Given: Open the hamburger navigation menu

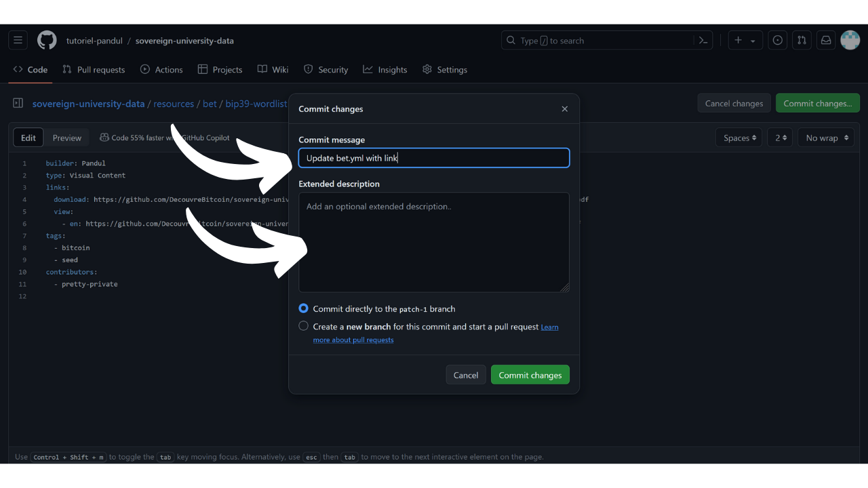Looking at the screenshot, I should pos(18,41).
